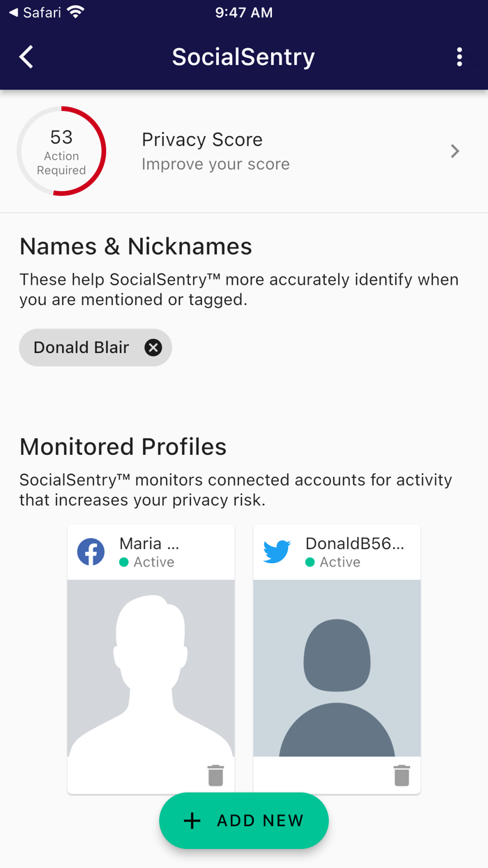This screenshot has width=488, height=868.
Task: Click the plus icon inside ADD NEW
Action: [191, 821]
